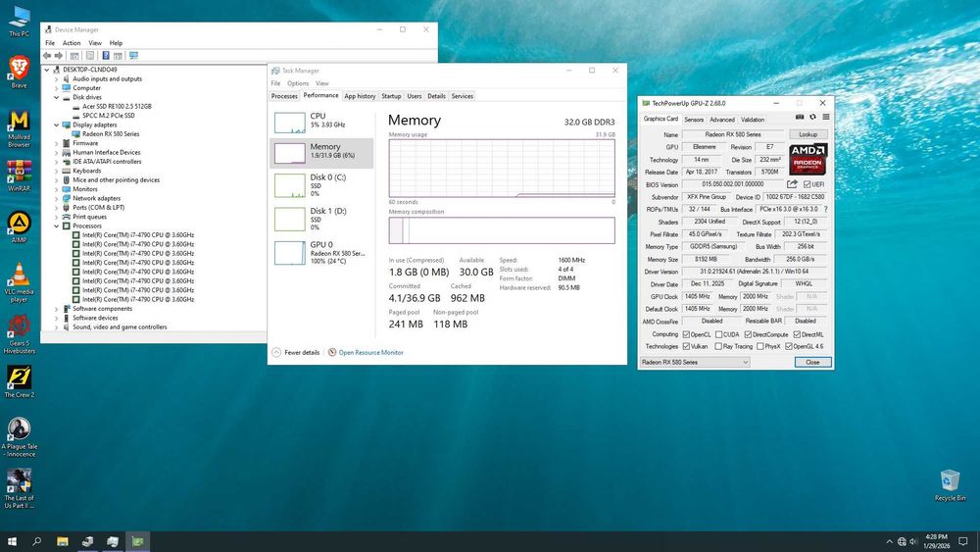Open Recycle Bin on desktop

click(x=950, y=485)
